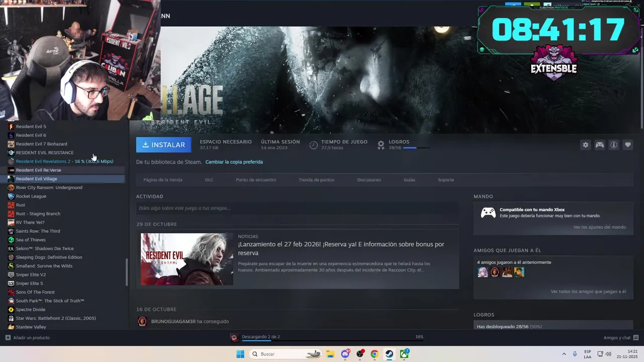Open Xbox app from taskbar

[404, 354]
